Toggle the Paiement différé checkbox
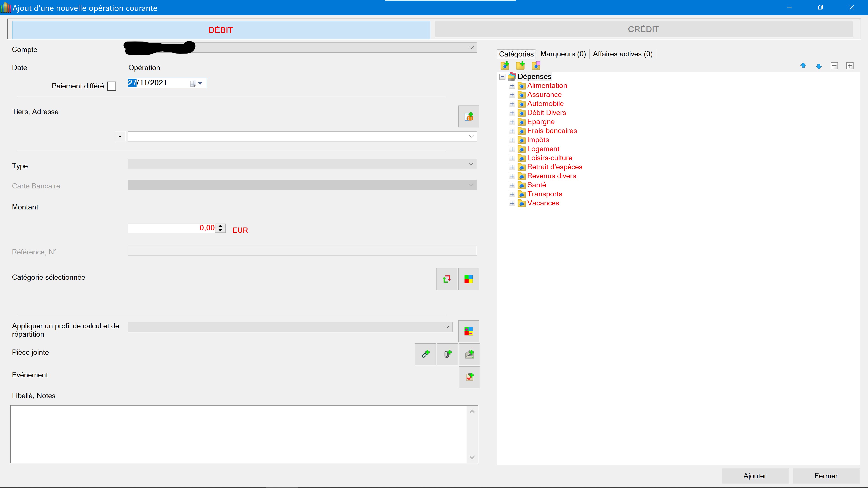The width and height of the screenshot is (868, 488). (x=111, y=86)
